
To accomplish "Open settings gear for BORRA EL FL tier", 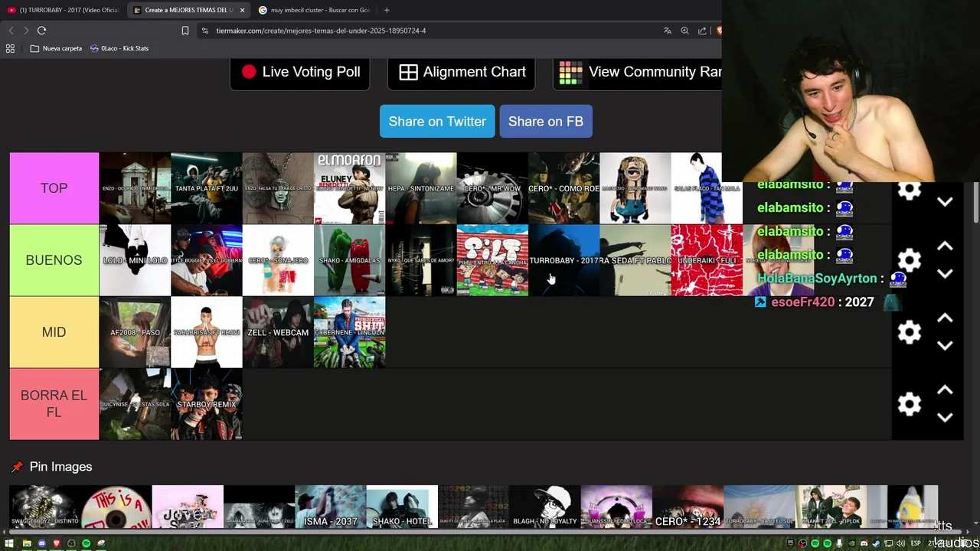I will pyautogui.click(x=909, y=404).
